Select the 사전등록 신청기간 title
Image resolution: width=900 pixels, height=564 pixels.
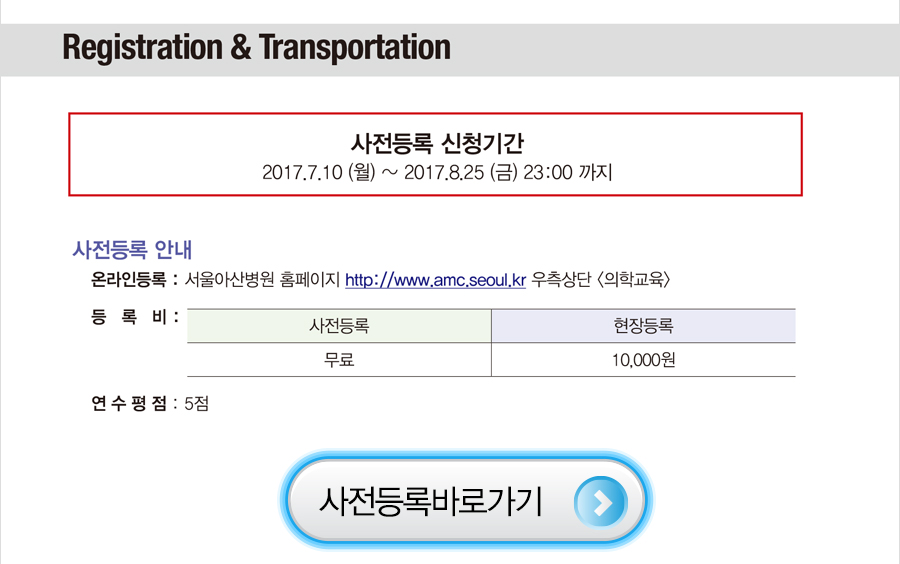[437, 143]
